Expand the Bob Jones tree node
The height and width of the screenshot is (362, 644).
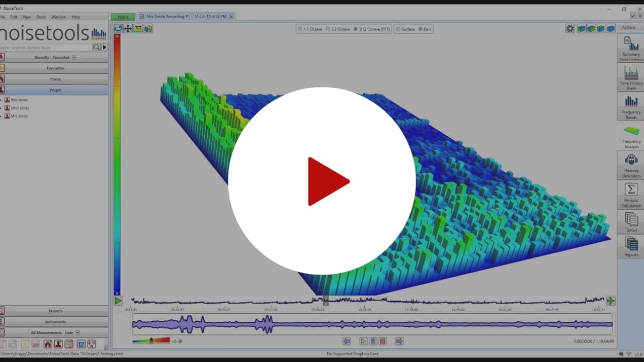pos(1,100)
